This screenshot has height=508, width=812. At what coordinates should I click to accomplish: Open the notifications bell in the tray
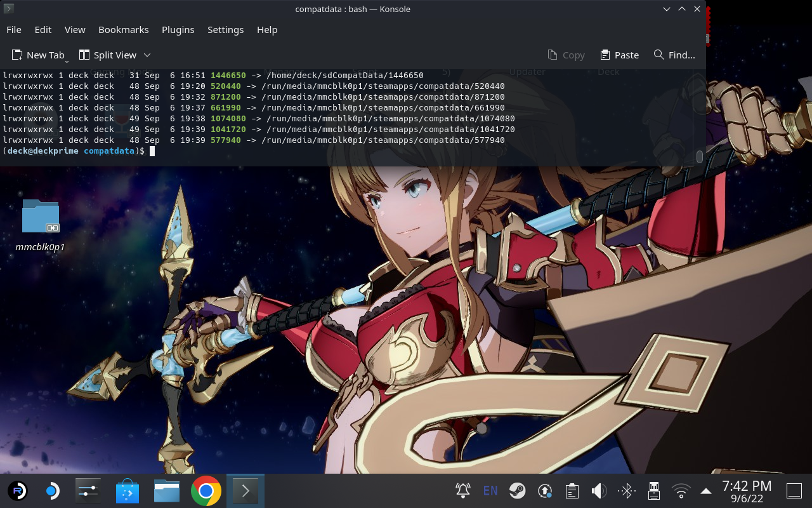click(x=462, y=490)
